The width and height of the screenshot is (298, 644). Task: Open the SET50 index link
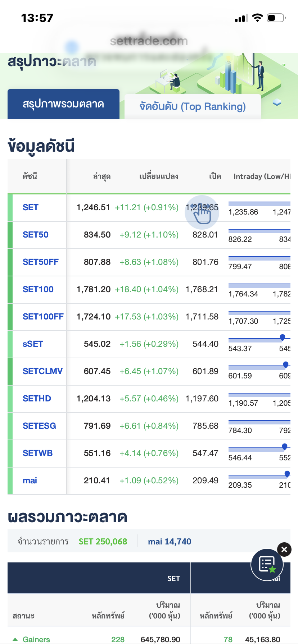(x=36, y=235)
